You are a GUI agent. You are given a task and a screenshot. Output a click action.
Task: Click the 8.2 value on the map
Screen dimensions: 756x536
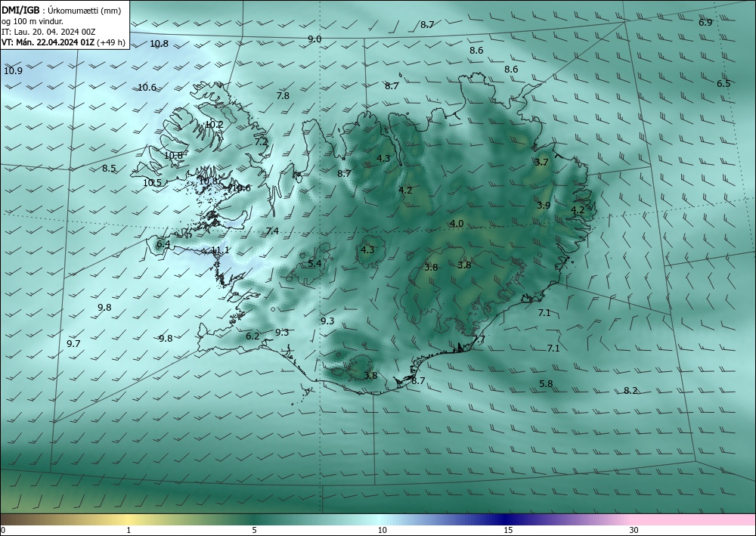631,390
